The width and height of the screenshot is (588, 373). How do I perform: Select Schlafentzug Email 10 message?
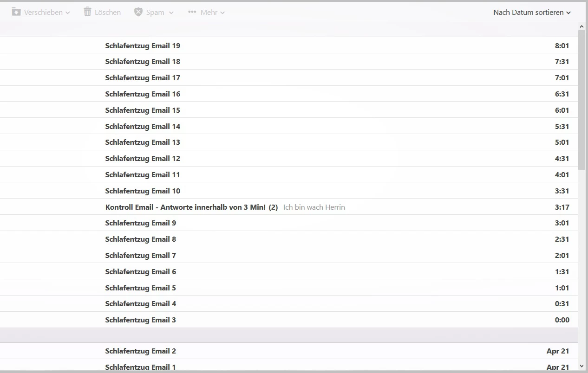coord(143,191)
